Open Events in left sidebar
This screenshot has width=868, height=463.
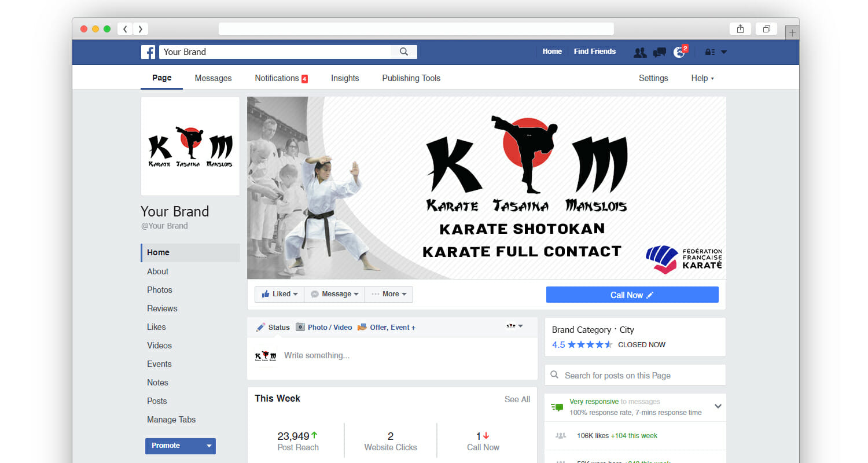tap(159, 364)
